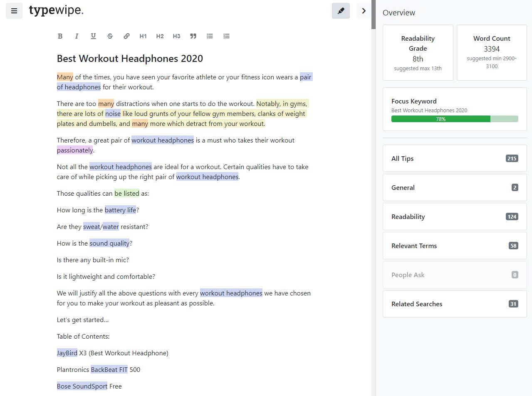This screenshot has width=532, height=396.
Task: Toggle the highlighter marker button
Action: (341, 11)
